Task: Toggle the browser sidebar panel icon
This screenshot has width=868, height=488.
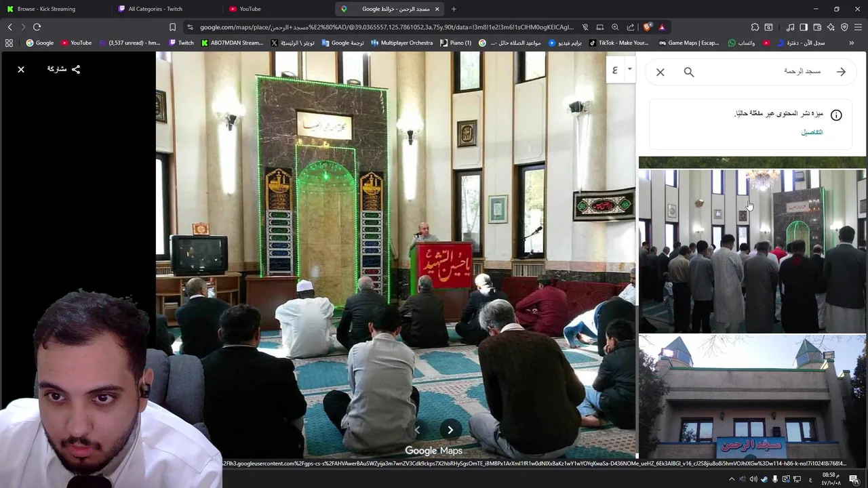Action: [804, 27]
